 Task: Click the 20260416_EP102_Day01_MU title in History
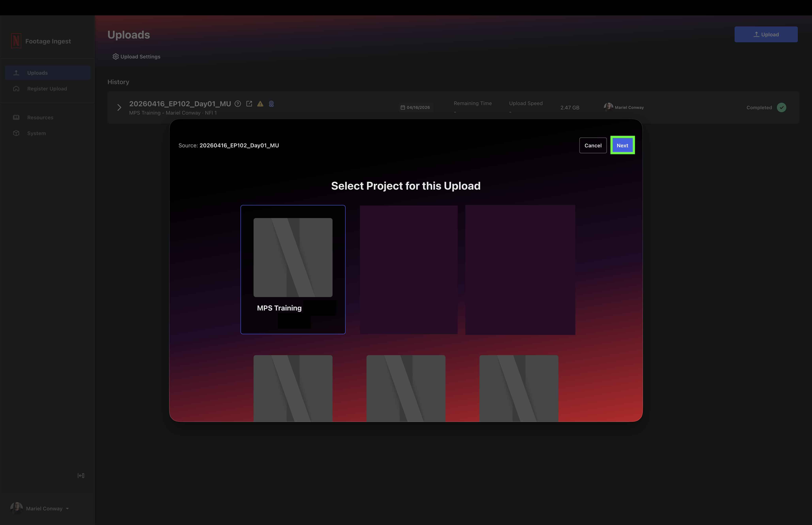(180, 104)
